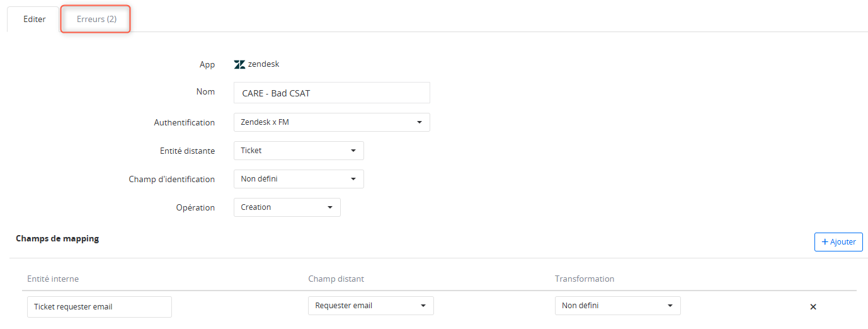Open the Authentification dropdown Zendesk x FM
This screenshot has height=329, width=868.
(331, 122)
